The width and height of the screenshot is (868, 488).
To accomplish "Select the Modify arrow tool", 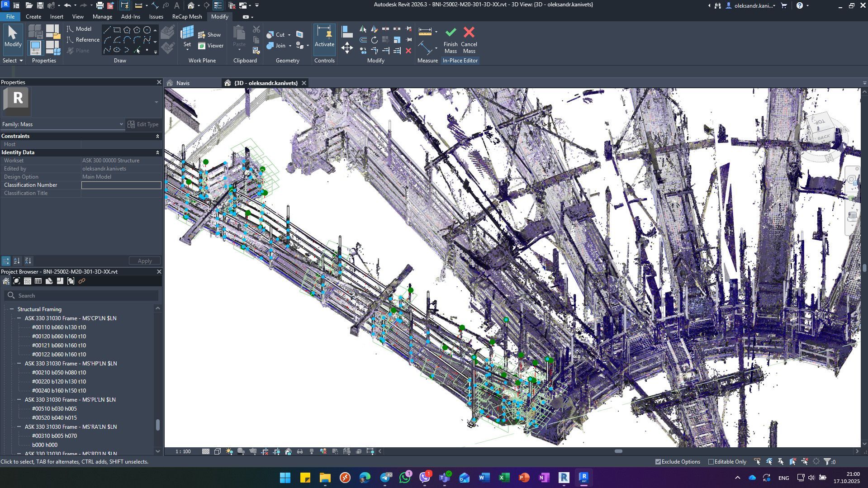I will click(x=13, y=36).
